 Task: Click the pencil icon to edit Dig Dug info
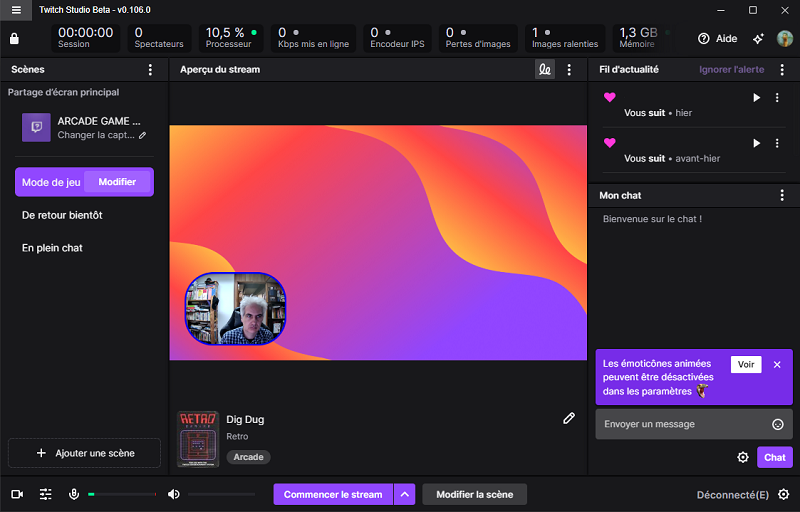coord(569,418)
